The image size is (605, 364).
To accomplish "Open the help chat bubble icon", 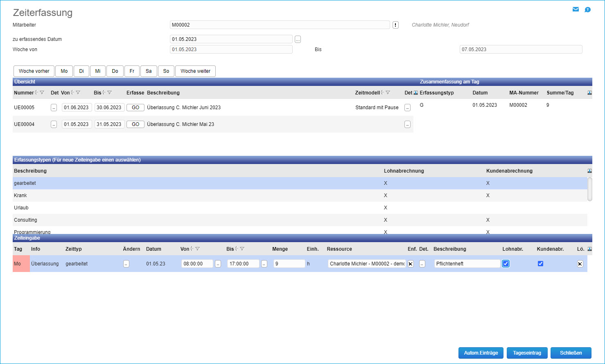I will tap(587, 10).
